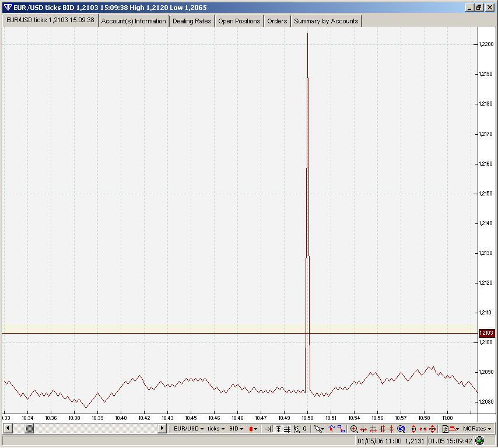The image size is (498, 448).
Task: Click the horizontal compress arrows icon
Action: [x=363, y=429]
